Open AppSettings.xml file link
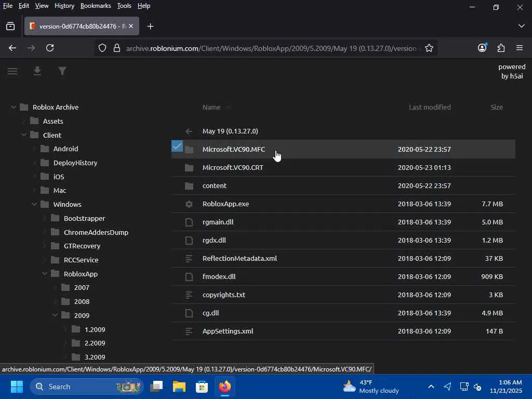Screen dimensions: 532x399 click(x=228, y=331)
